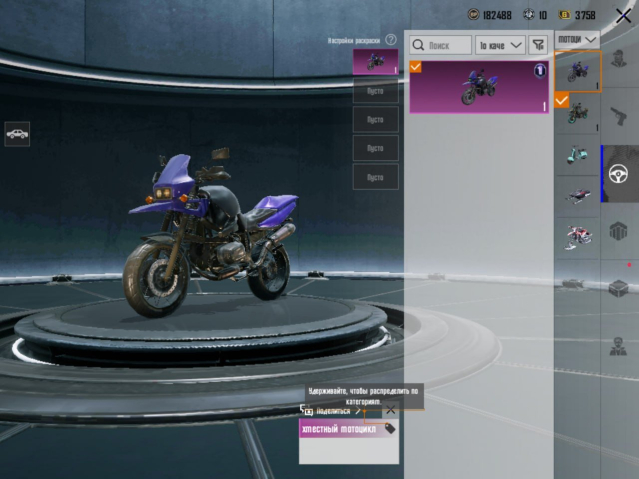Dismiss the hint with the small X
Image resolution: width=639 pixels, height=479 pixels.
[390, 410]
